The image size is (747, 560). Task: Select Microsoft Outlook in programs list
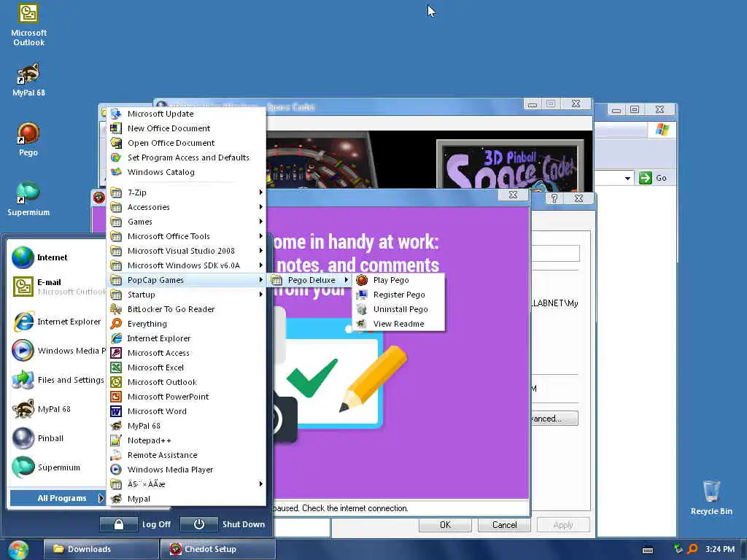187,382
